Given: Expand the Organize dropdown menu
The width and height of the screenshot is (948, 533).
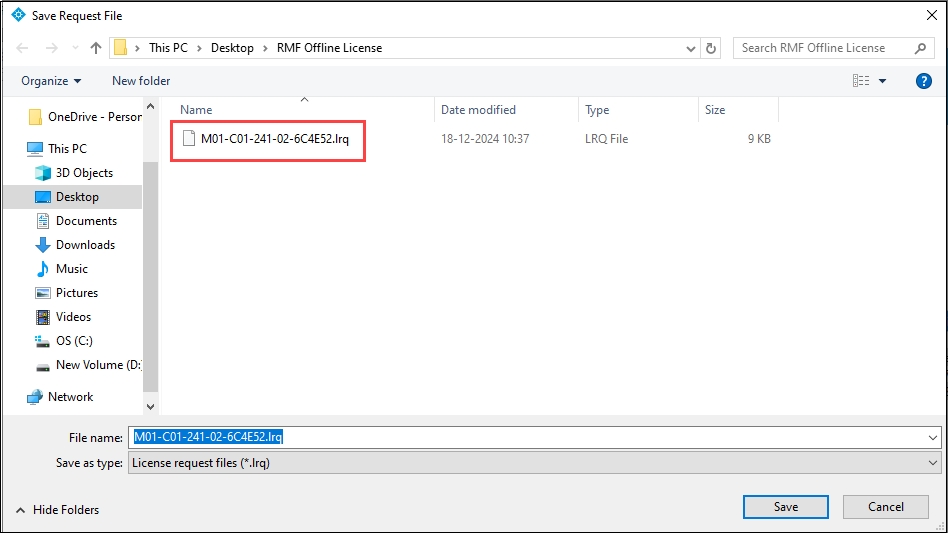Looking at the screenshot, I should tap(51, 81).
